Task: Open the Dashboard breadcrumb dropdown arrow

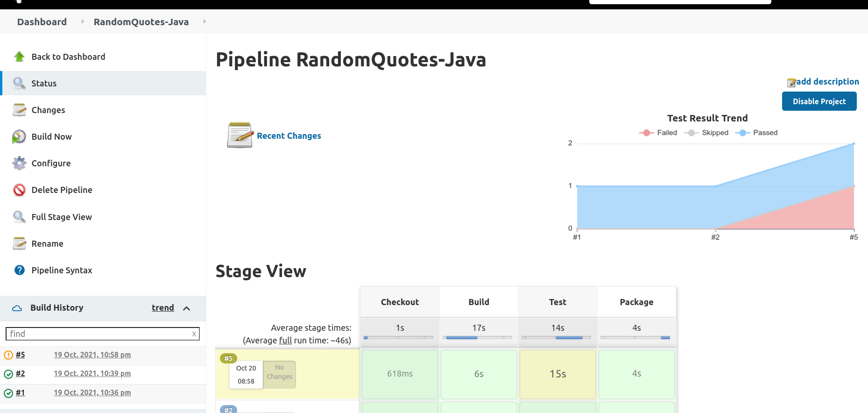Action: pos(83,21)
